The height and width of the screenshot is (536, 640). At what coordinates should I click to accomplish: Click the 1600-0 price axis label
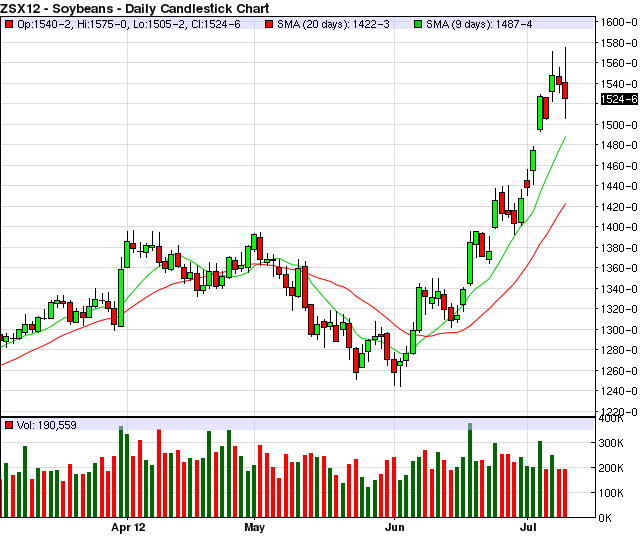tap(619, 22)
